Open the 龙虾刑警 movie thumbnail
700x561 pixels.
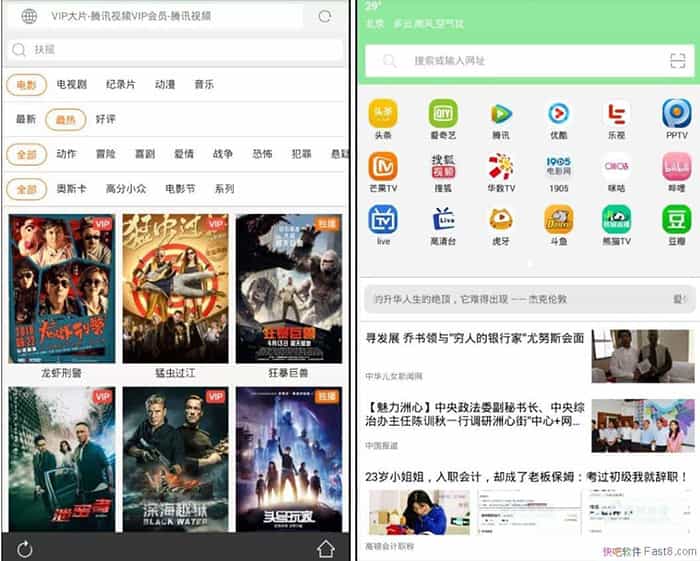click(60, 289)
